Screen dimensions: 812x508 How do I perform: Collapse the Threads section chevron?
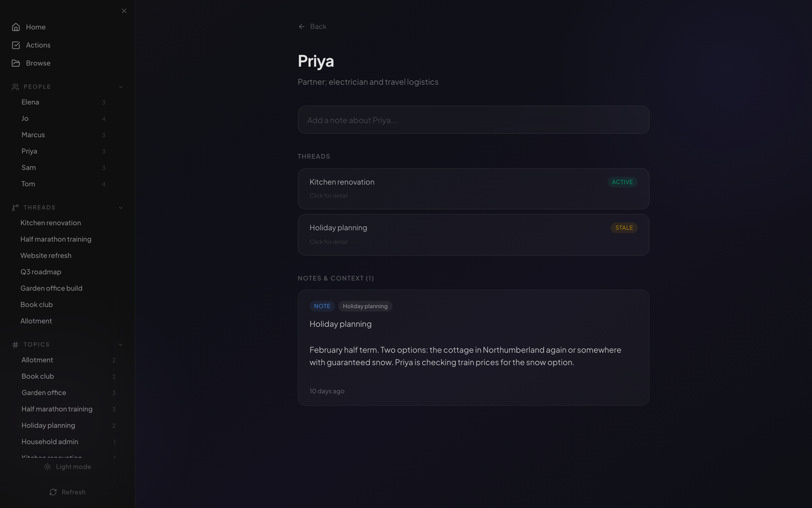click(x=121, y=207)
